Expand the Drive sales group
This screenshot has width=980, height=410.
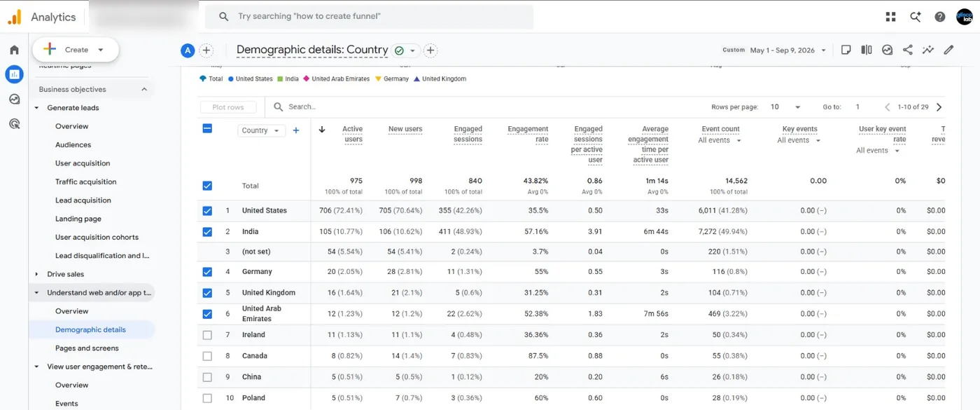[x=37, y=274]
